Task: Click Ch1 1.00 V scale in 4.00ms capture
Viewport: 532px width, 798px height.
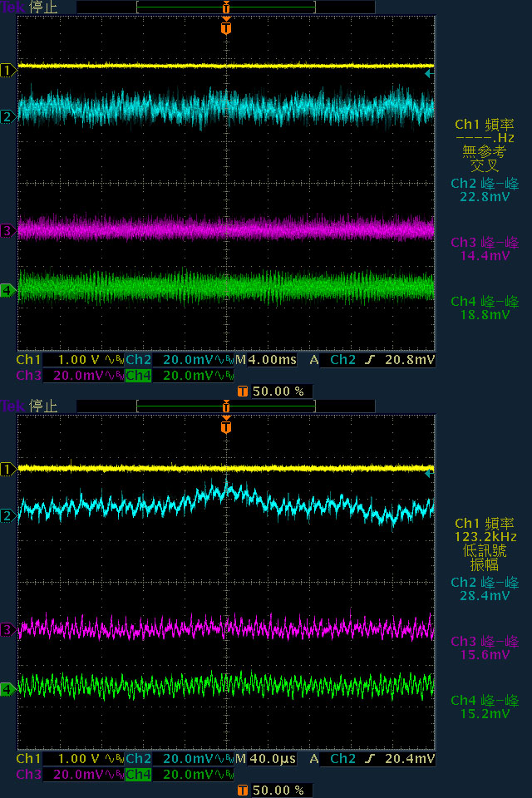Action: (x=79, y=360)
